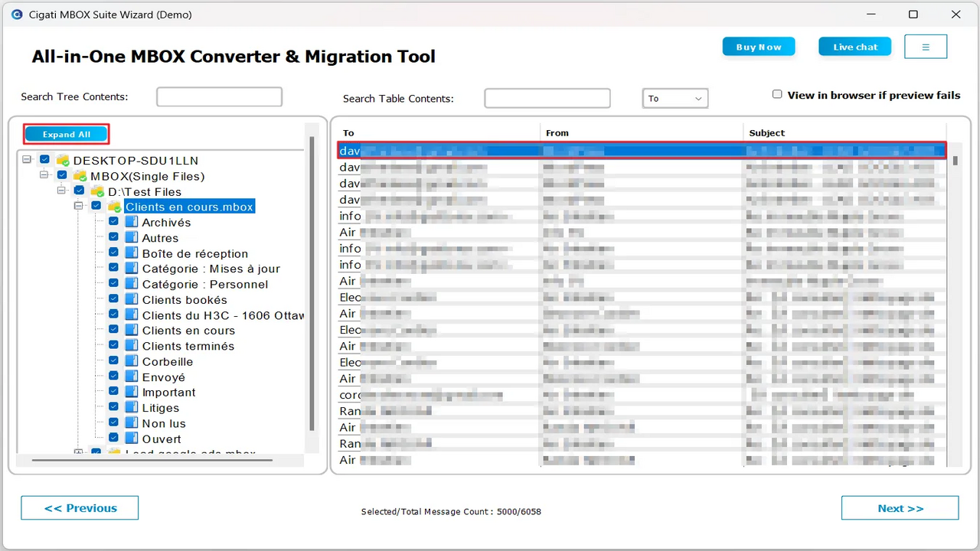980x551 pixels.
Task: Toggle View in browser if preview fails
Action: [x=777, y=95]
